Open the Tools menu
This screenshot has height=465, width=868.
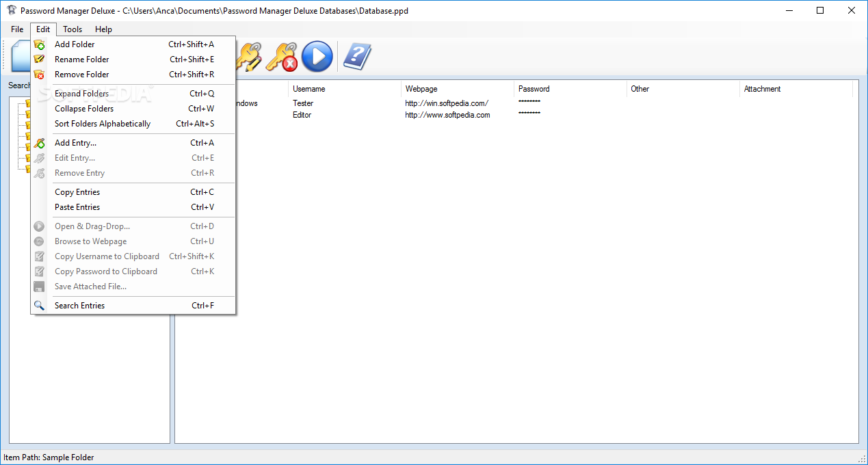point(73,29)
